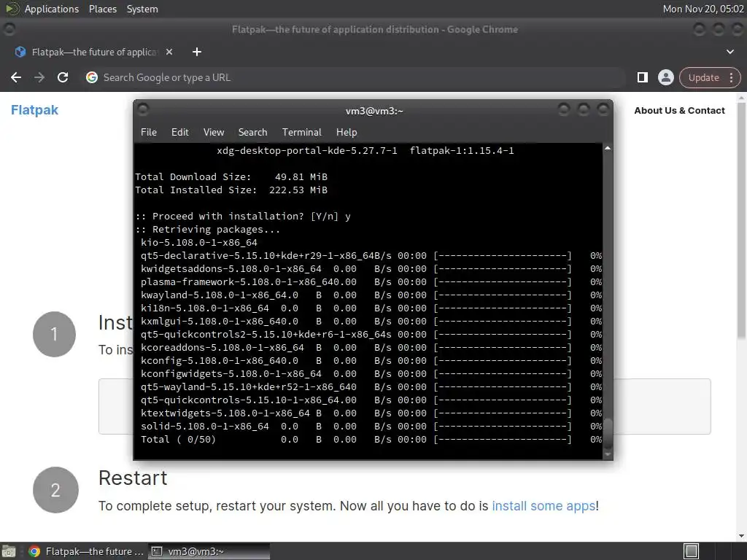Toggle Chrome side panel icon
The height and width of the screenshot is (560, 747).
click(642, 77)
